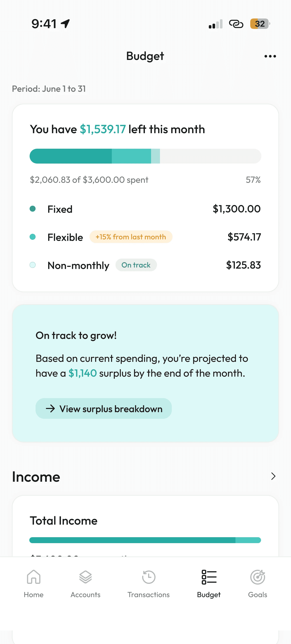Tap the On track badge
Screen dimensions: 291x644
coord(136,265)
